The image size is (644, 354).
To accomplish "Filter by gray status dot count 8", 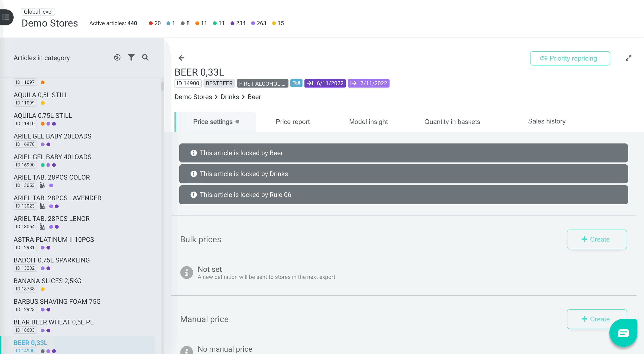I will coord(185,23).
